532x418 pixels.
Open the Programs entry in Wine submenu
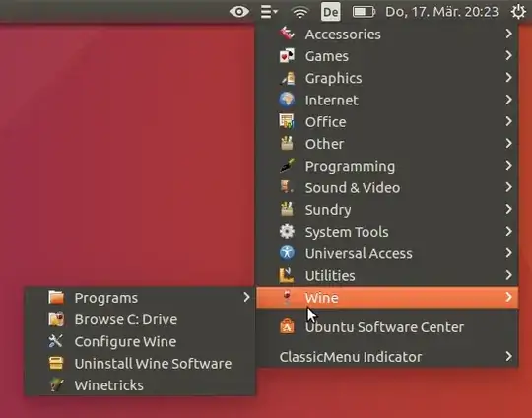tap(140, 297)
